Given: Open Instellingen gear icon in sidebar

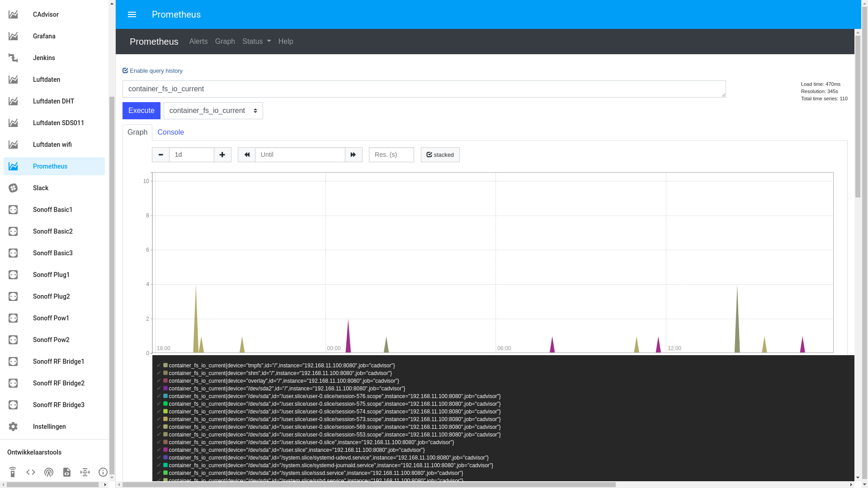Looking at the screenshot, I should click(x=13, y=427).
